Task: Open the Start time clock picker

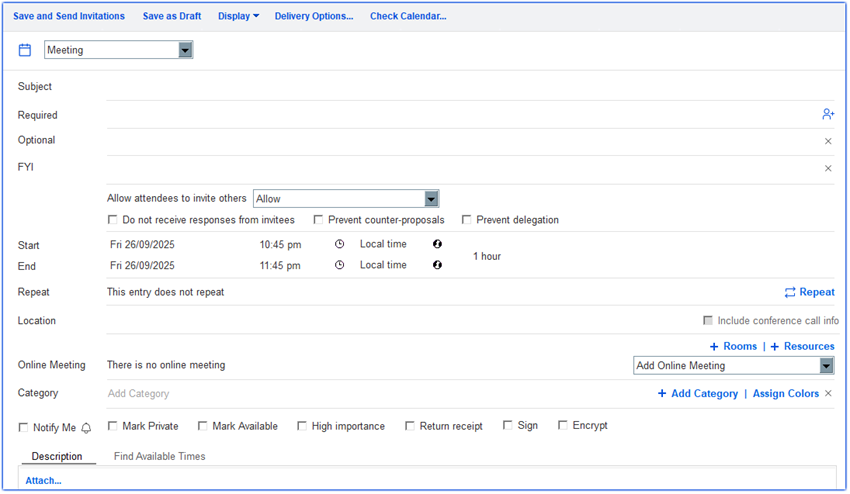Action: (339, 244)
